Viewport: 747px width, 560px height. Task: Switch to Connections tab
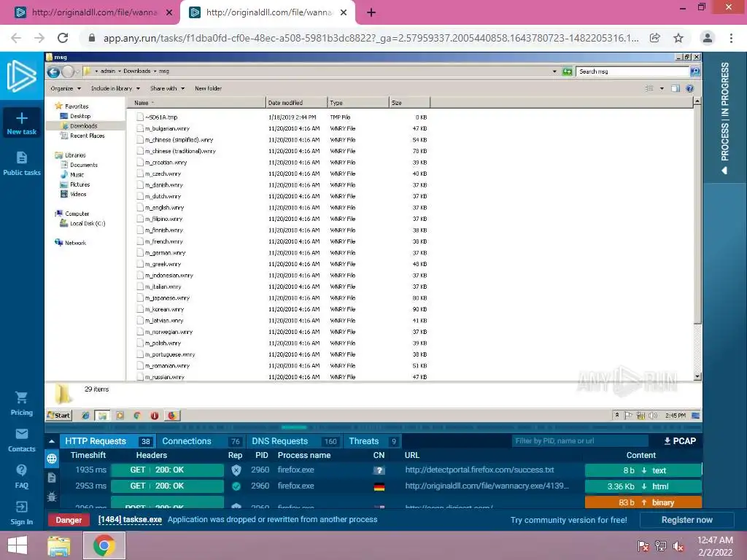point(200,441)
